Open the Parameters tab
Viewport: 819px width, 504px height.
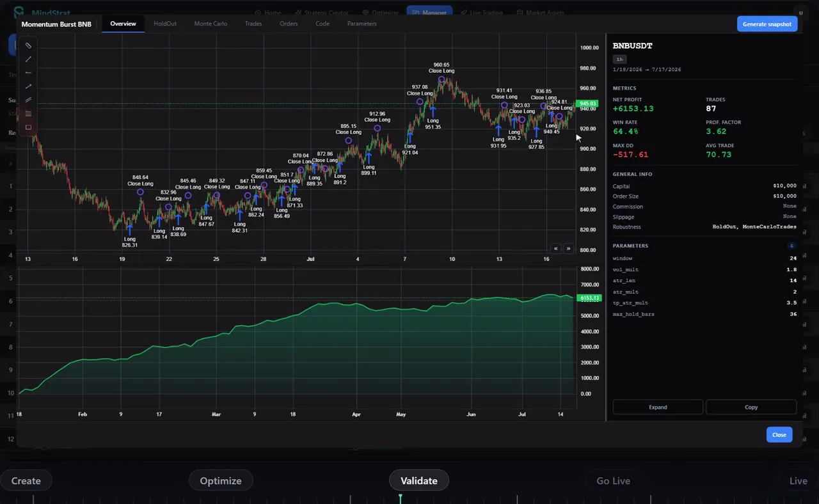pyautogui.click(x=362, y=24)
